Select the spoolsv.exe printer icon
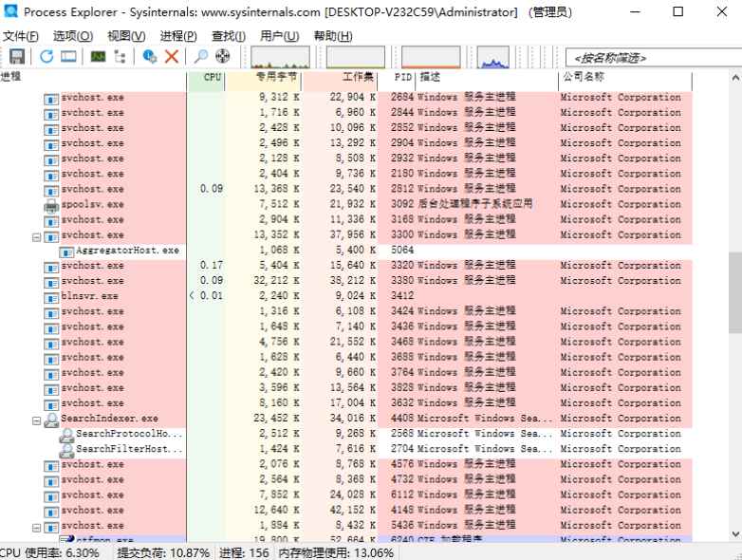Viewport: 742px width, 560px height. 51,206
